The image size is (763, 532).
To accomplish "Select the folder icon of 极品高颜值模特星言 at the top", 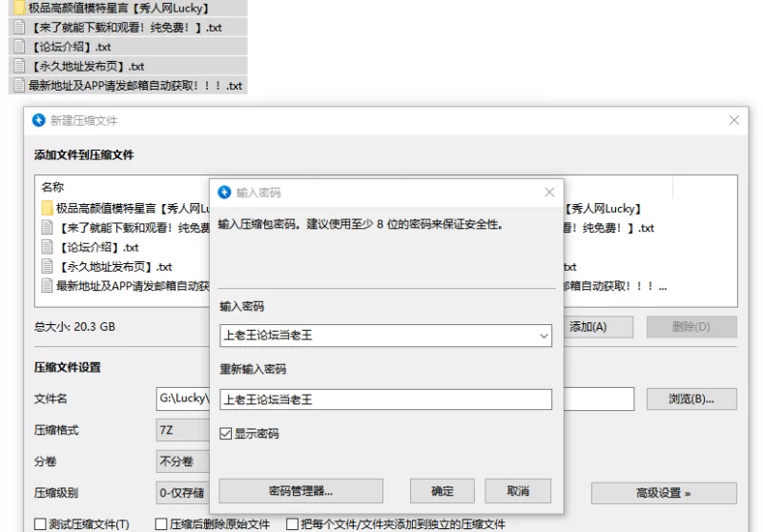I will [19, 8].
